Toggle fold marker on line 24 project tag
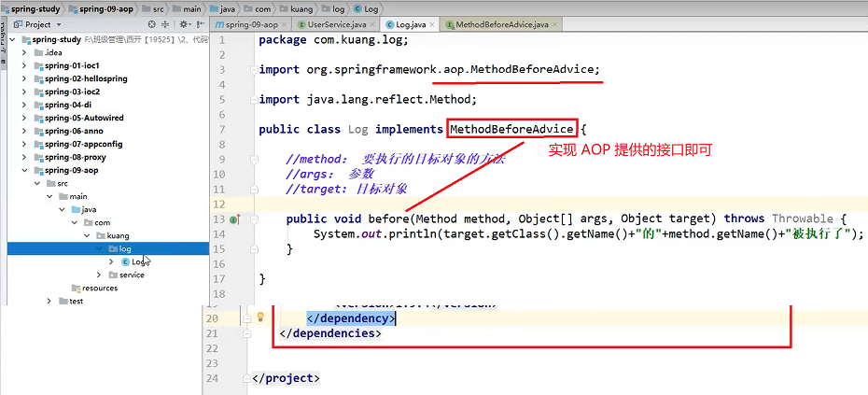This screenshot has height=395, width=868. (x=247, y=378)
